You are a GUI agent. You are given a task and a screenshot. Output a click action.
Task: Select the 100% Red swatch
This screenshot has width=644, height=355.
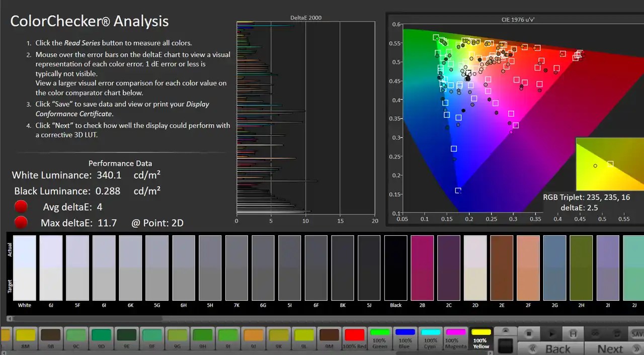click(x=354, y=338)
